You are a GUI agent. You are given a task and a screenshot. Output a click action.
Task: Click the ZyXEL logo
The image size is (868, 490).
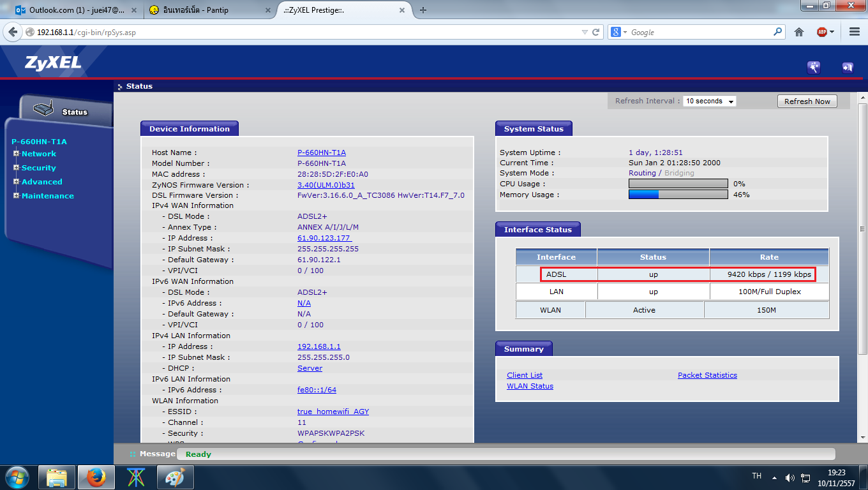(54, 62)
